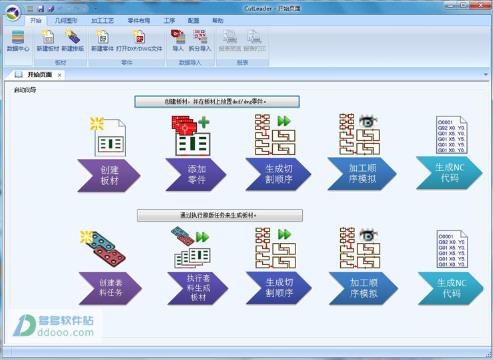
Task: Open the CutLeader application orb menu
Action: [13, 13]
